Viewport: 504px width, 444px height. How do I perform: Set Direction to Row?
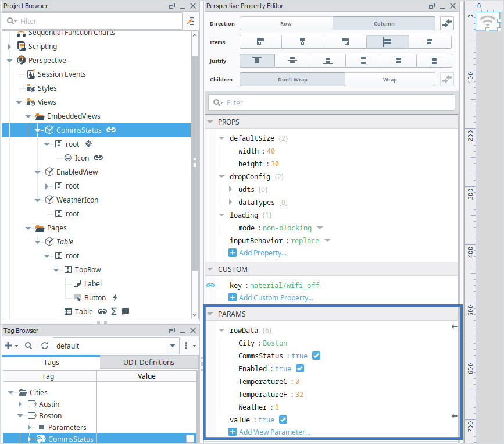[286, 24]
